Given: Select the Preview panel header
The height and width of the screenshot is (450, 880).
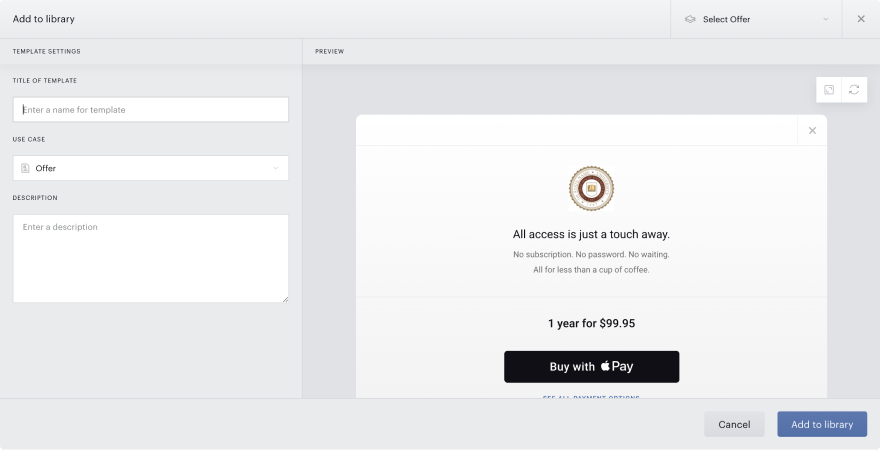Looking at the screenshot, I should 329,51.
